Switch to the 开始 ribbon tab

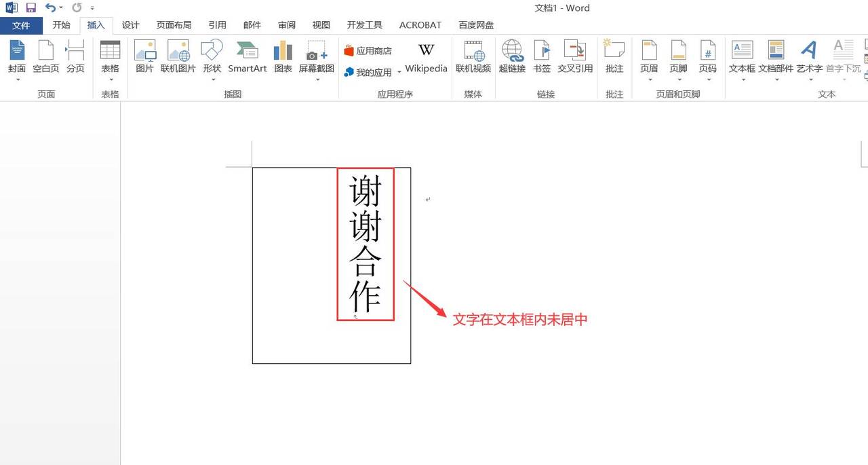pos(61,25)
